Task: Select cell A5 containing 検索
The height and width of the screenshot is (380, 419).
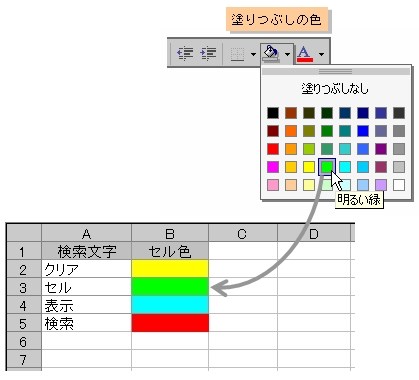Action: point(86,323)
